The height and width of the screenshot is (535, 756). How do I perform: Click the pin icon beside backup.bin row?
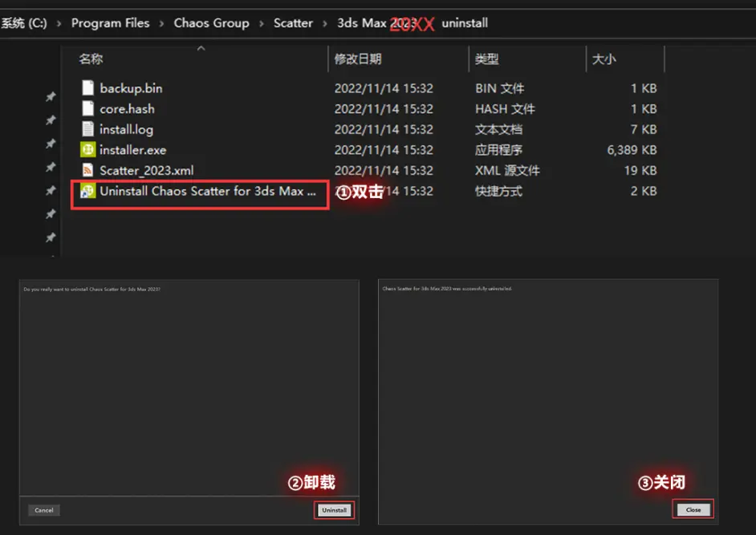51,96
